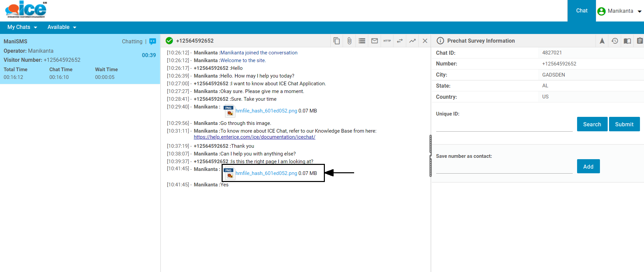The width and height of the screenshot is (644, 272).
Task: Open the help.enterice.com documentation link
Action: point(254,137)
